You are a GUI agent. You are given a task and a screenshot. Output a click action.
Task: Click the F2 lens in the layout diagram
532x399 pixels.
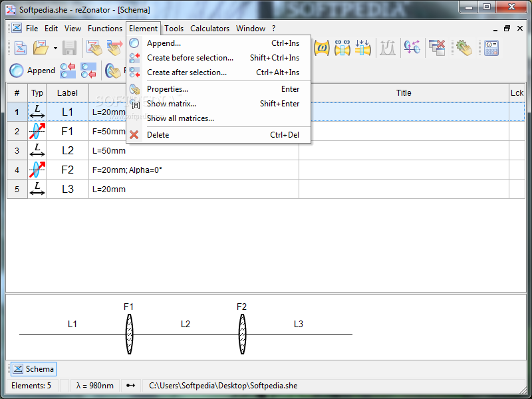242,334
